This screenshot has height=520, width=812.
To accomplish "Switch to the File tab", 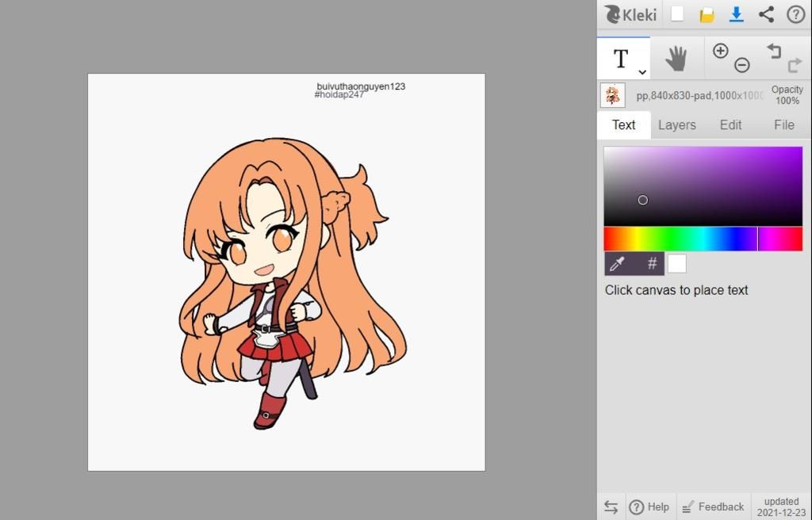I will [783, 124].
